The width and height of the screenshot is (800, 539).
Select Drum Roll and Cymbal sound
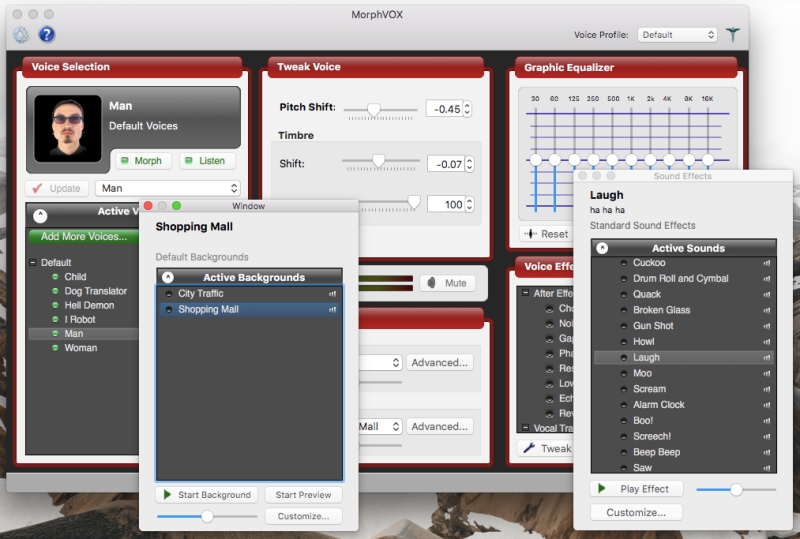pos(681,279)
